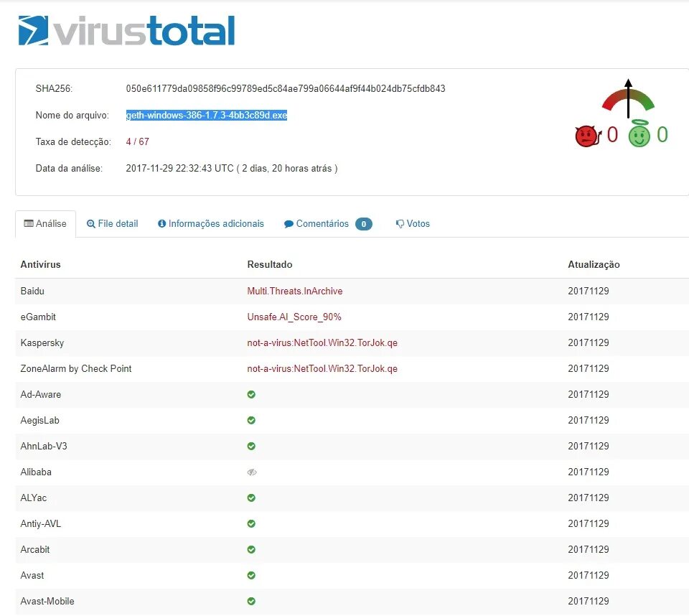Click the AegisLab antivirus name
Viewport: 689px width, 616px height.
tap(39, 420)
